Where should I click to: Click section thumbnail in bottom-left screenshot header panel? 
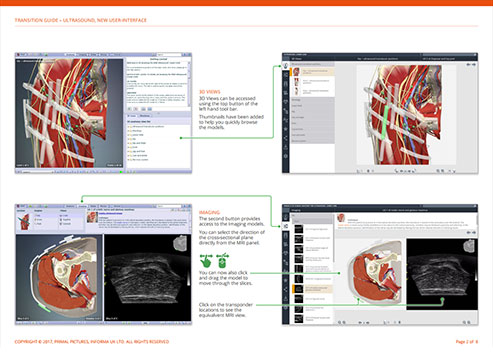(x=24, y=221)
